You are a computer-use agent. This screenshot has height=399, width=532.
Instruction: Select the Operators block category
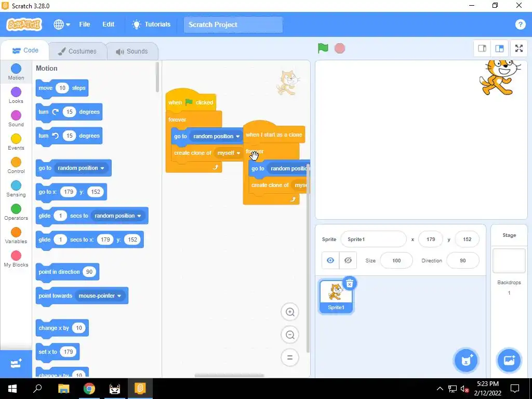pos(16,212)
